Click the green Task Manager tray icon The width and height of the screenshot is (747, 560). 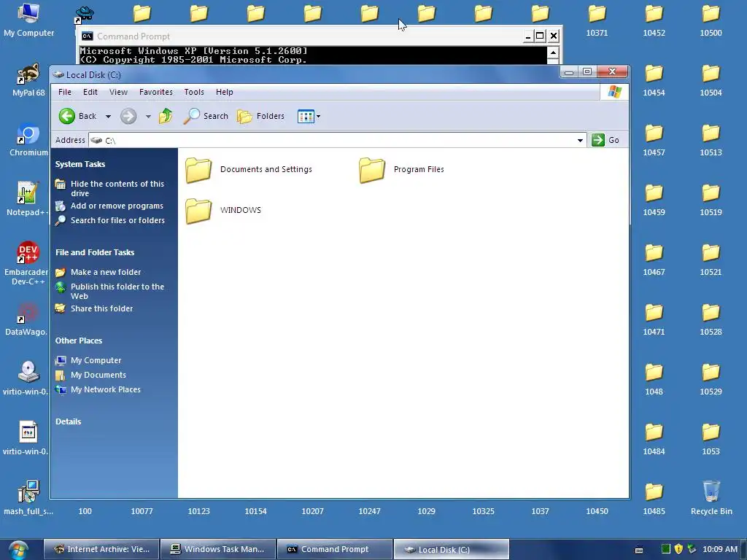[x=665, y=549]
